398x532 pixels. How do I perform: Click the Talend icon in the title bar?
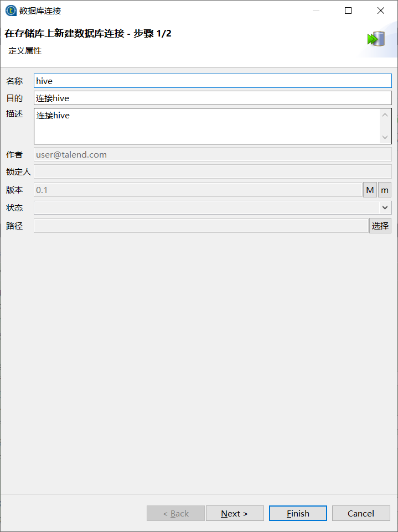10,10
